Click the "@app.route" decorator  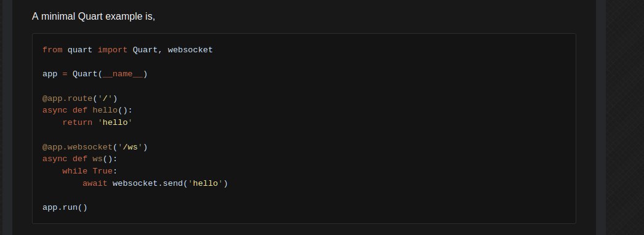pyautogui.click(x=67, y=98)
